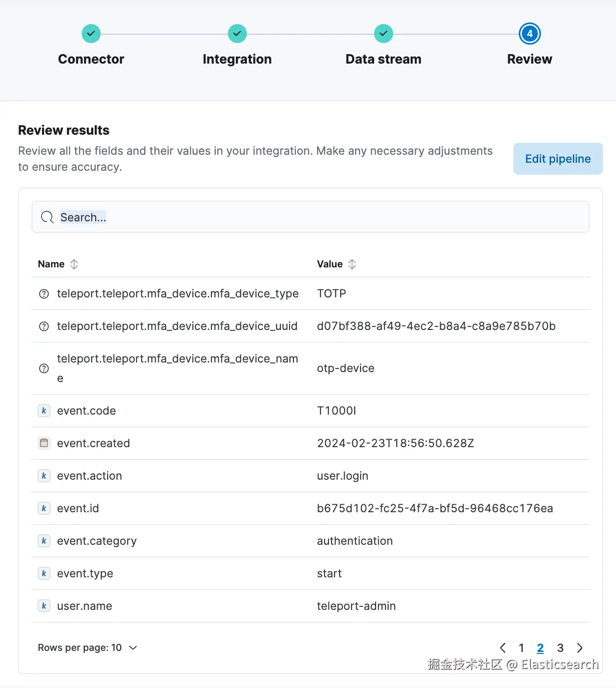Click the keyword icon beside event.action

coord(44,476)
